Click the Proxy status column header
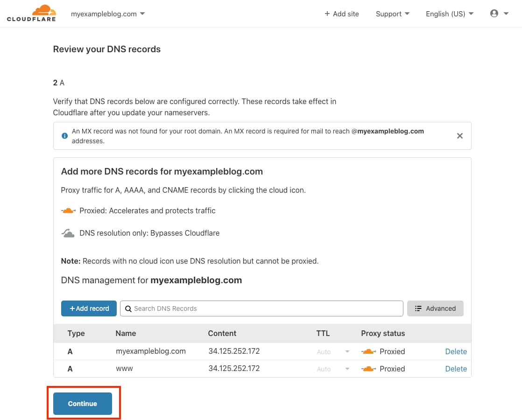This screenshot has width=522, height=420. tap(383, 334)
